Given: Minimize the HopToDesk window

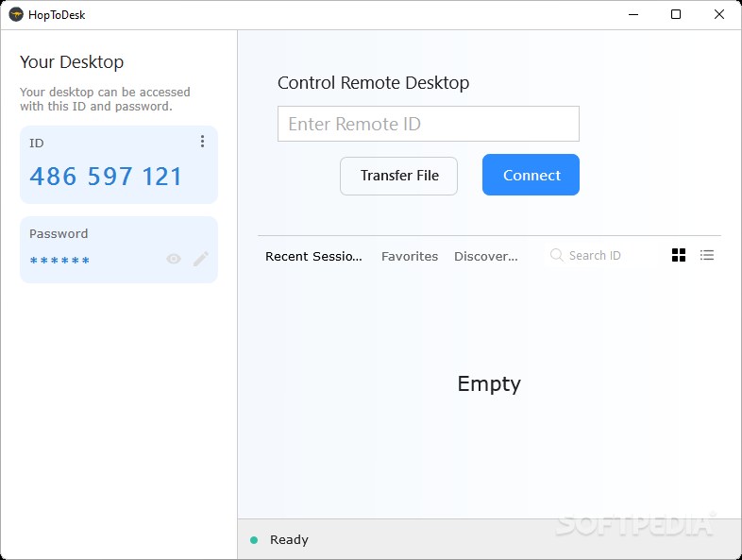Looking at the screenshot, I should (x=633, y=15).
